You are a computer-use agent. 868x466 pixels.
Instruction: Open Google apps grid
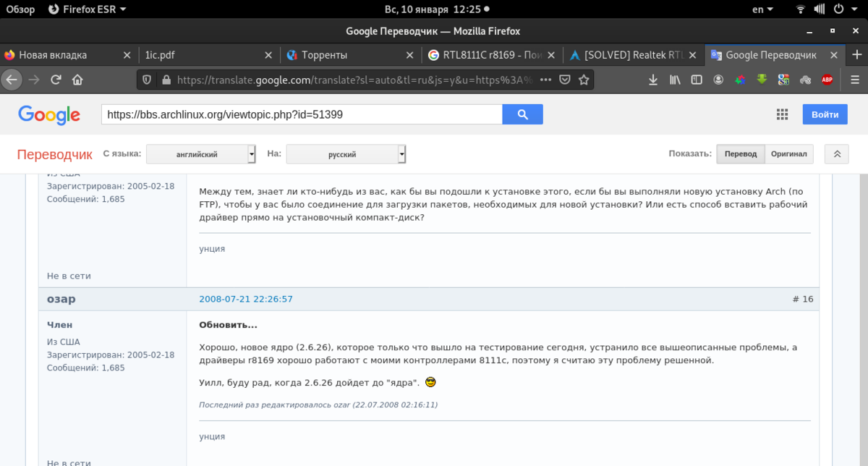click(x=782, y=114)
